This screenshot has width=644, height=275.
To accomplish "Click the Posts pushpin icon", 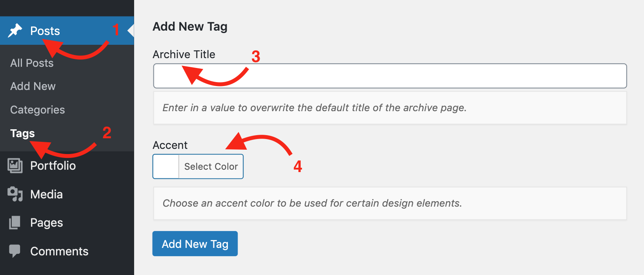I will click(x=15, y=30).
